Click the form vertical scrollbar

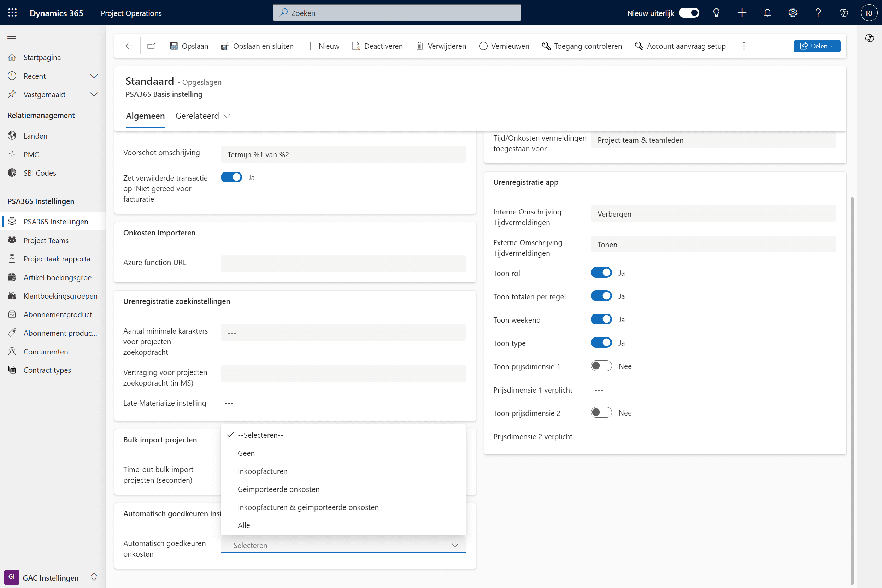pos(852,390)
